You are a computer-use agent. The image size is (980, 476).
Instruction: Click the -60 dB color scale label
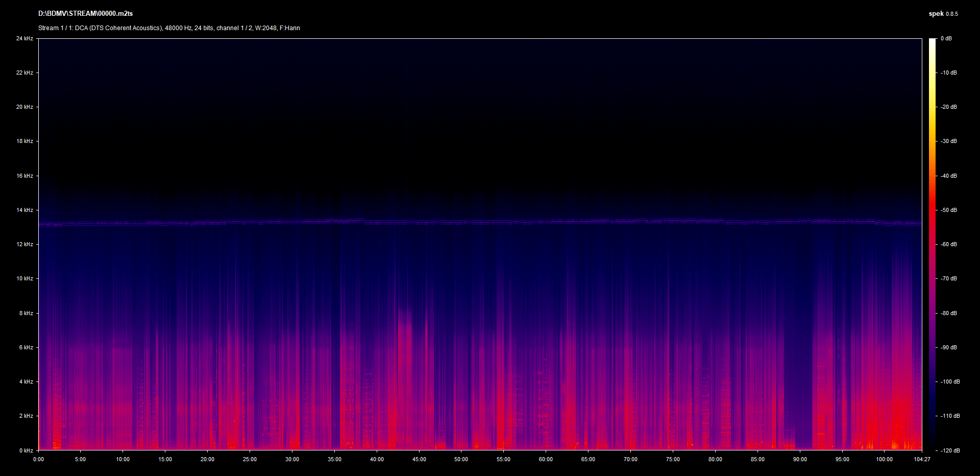click(949, 244)
